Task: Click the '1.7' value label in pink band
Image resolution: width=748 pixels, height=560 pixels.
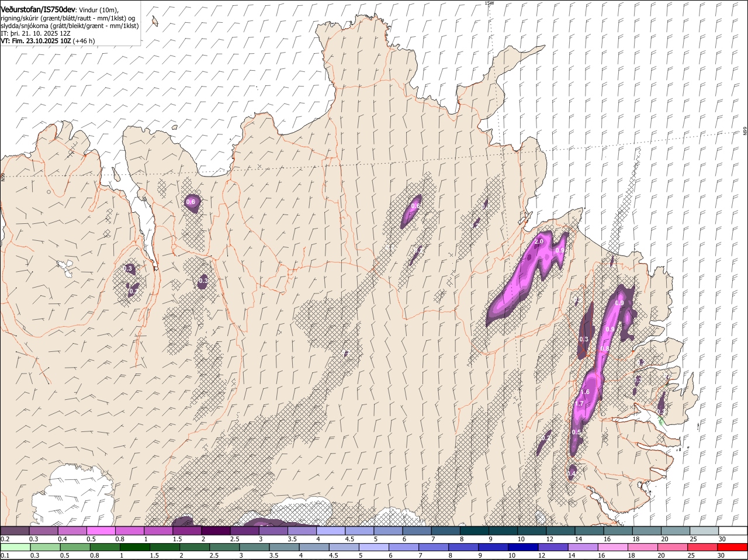Action: 580,403
